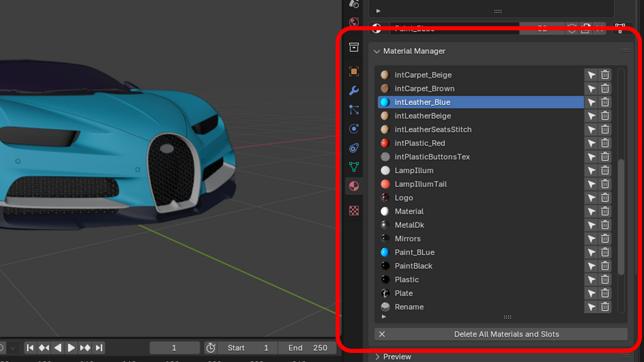Play the animation forward

(71, 348)
